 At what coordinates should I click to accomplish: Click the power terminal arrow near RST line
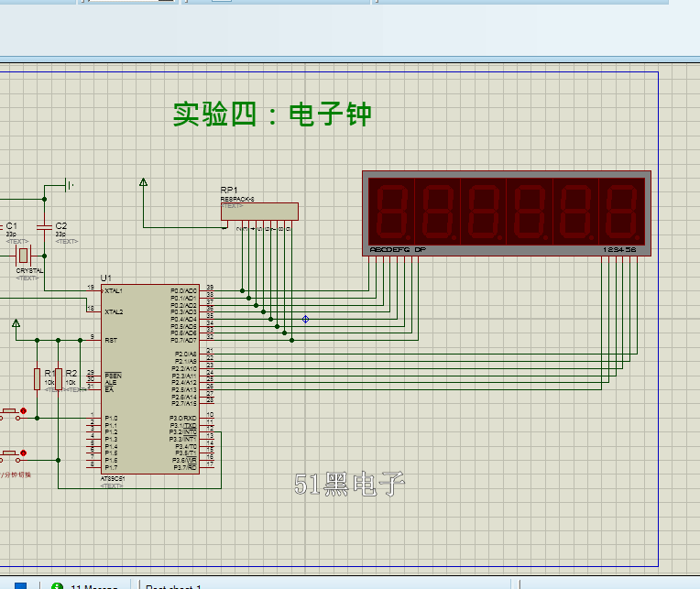pos(16,323)
